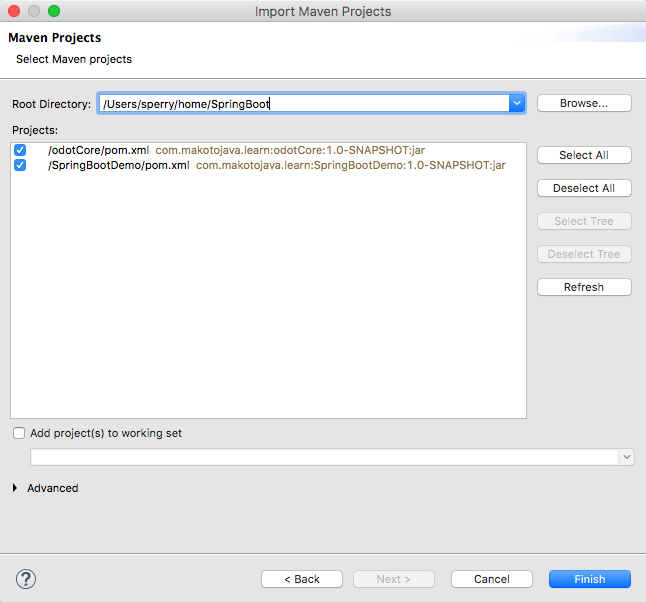Click Finish to import projects
Image resolution: width=646 pixels, height=602 pixels.
(x=590, y=579)
